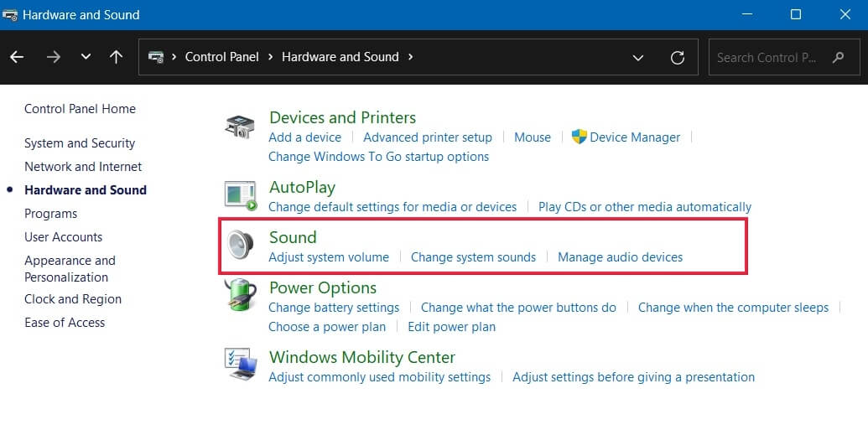The width and height of the screenshot is (868, 435).
Task: Click Adjust system volume
Action: point(329,257)
